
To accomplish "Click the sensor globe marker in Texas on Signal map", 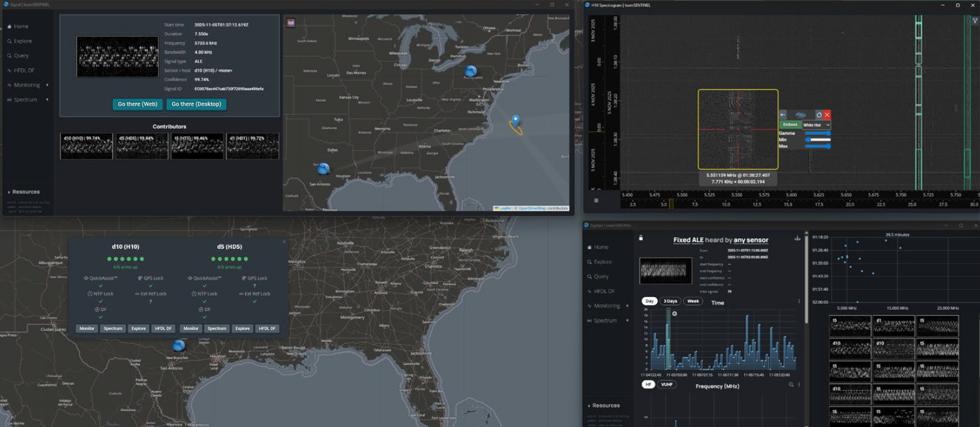I will [x=323, y=168].
